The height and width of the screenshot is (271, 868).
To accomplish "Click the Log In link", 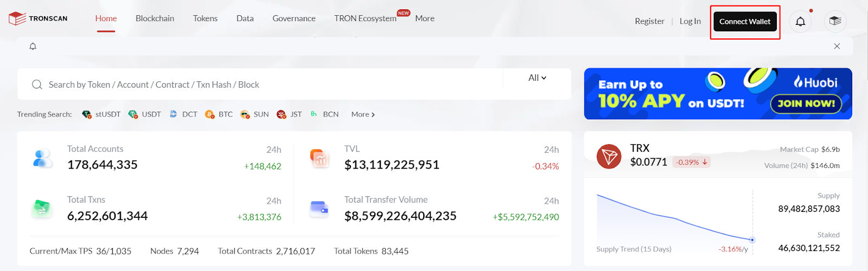I will [690, 21].
